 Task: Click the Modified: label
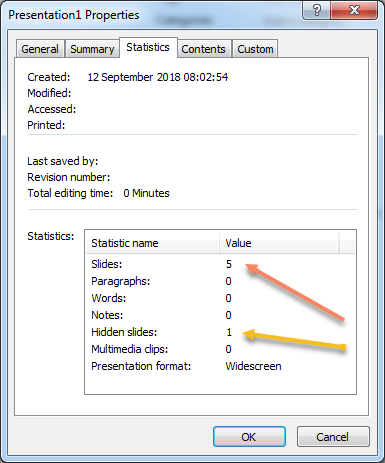click(x=49, y=93)
